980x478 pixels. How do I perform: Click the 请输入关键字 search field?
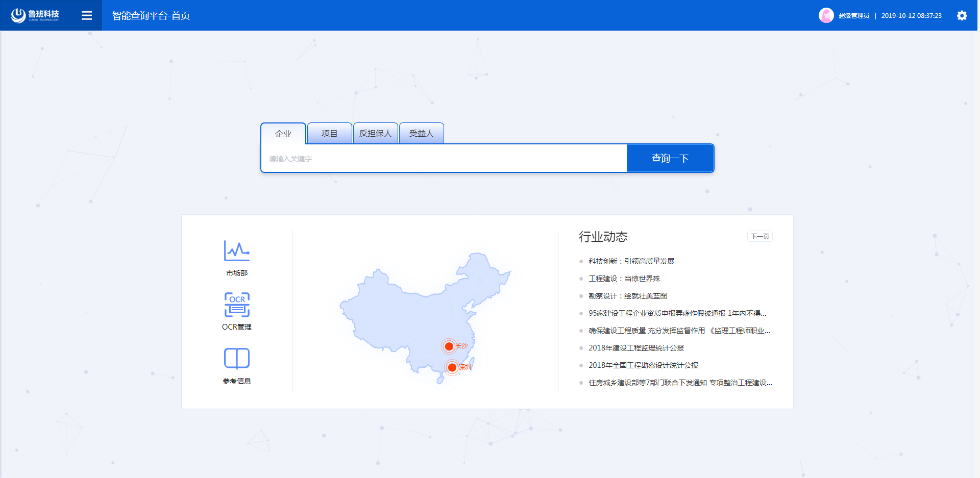(x=444, y=159)
